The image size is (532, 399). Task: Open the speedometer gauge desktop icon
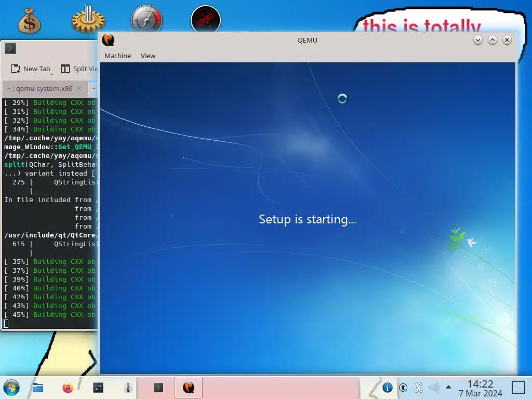click(x=147, y=19)
